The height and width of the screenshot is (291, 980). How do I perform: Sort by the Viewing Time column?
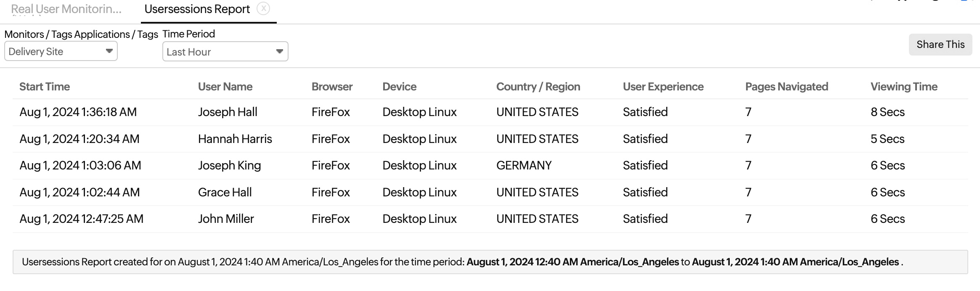[x=903, y=86]
